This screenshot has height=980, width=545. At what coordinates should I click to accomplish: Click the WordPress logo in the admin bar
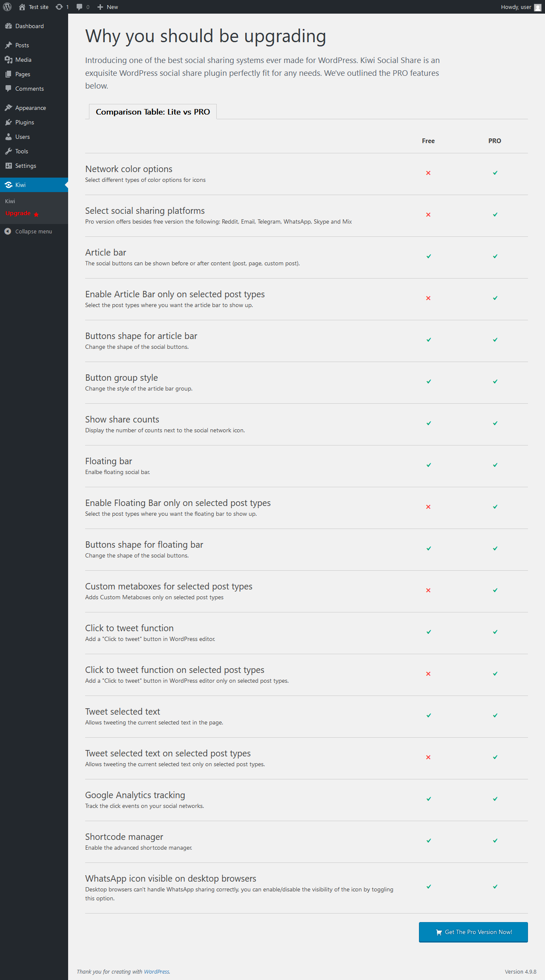(7, 7)
